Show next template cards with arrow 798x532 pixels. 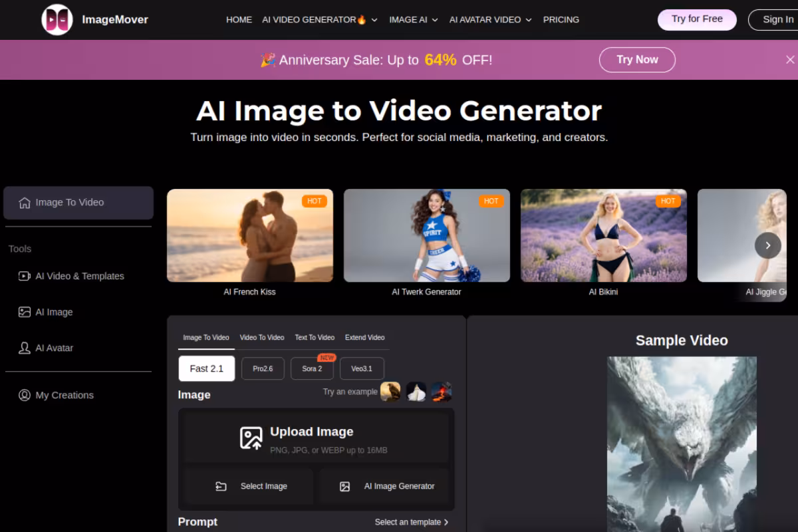click(x=767, y=245)
